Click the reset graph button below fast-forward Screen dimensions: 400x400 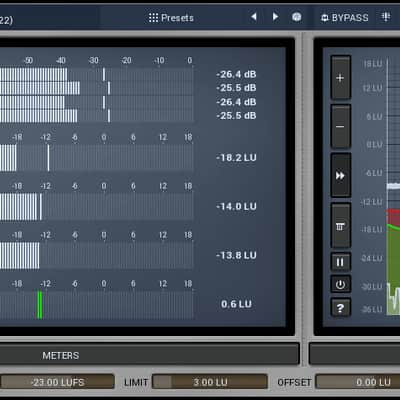(x=340, y=226)
